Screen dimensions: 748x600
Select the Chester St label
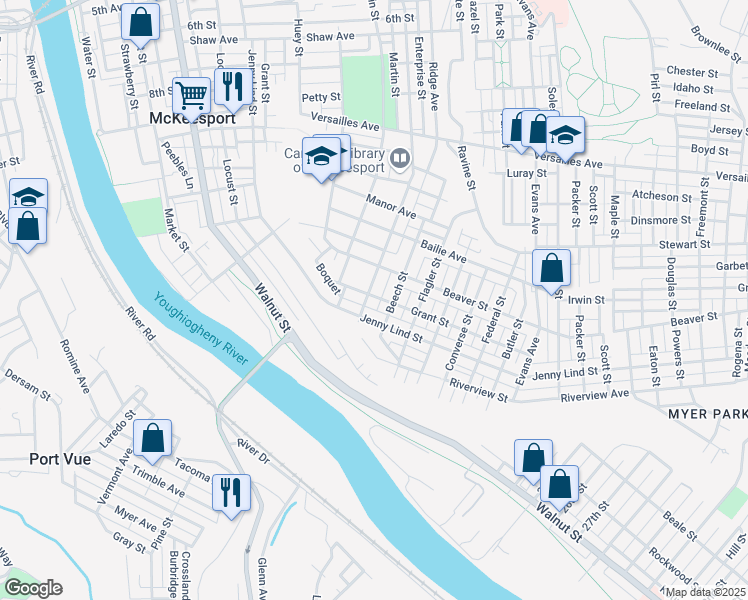692,72
